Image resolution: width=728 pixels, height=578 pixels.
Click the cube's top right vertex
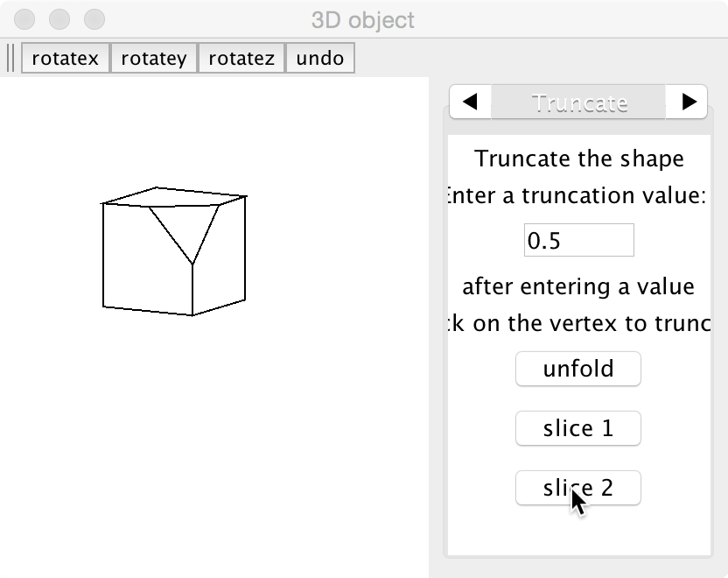click(246, 197)
